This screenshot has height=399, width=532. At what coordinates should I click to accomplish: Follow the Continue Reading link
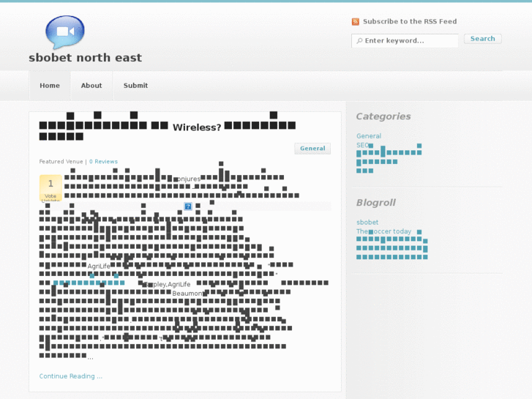coord(70,376)
